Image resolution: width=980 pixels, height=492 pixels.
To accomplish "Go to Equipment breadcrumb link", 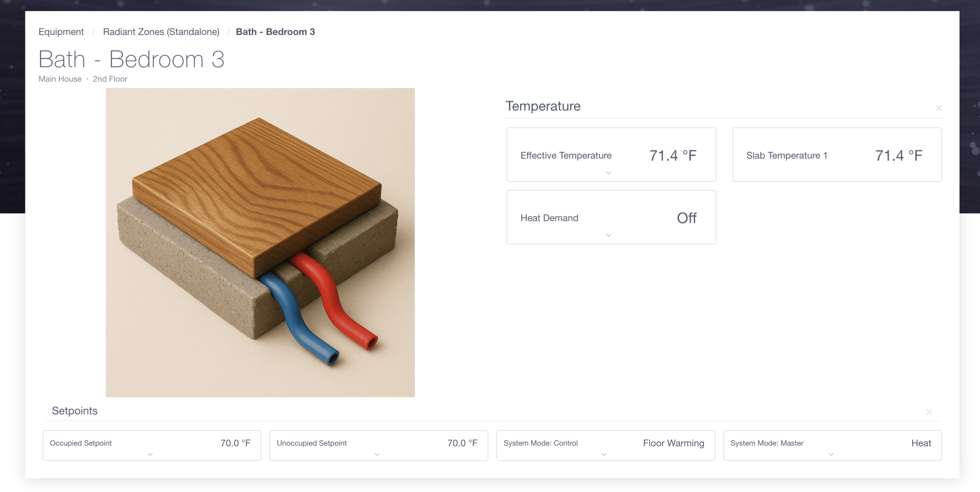I will (61, 32).
